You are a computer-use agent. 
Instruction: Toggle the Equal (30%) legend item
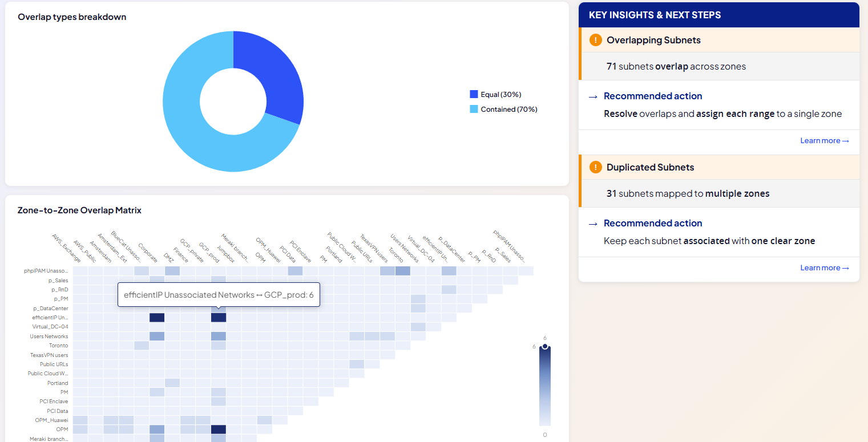tap(495, 95)
